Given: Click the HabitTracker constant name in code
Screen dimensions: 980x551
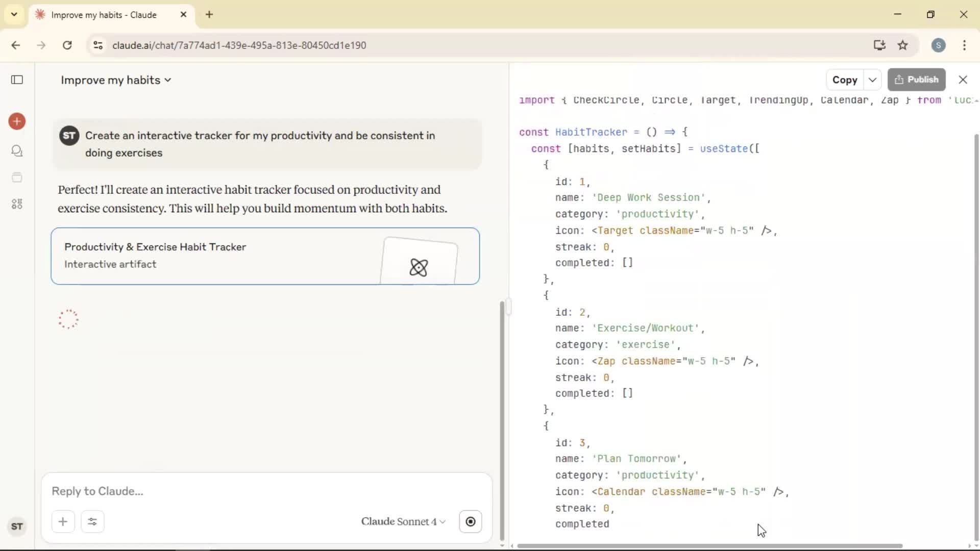Looking at the screenshot, I should point(591,132).
